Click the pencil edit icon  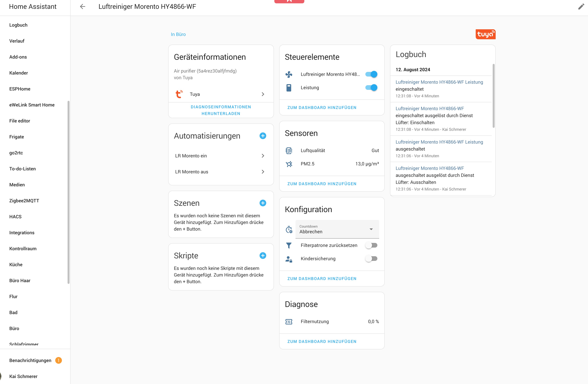(581, 7)
